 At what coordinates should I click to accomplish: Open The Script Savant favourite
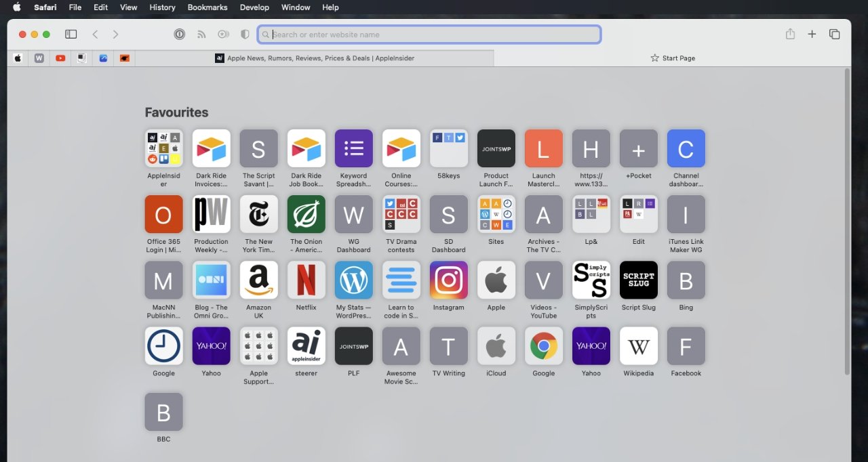pos(258,148)
